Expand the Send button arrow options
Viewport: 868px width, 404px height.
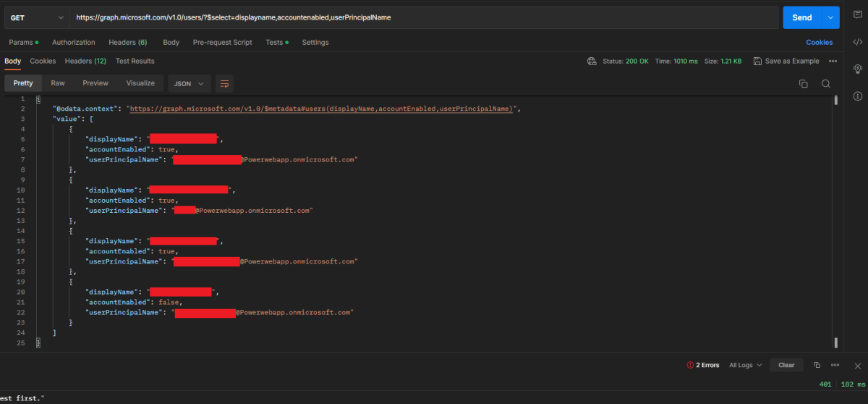coord(830,17)
